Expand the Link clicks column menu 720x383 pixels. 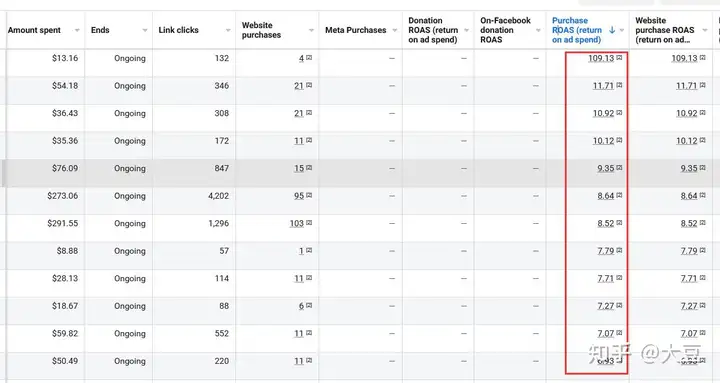click(x=228, y=30)
